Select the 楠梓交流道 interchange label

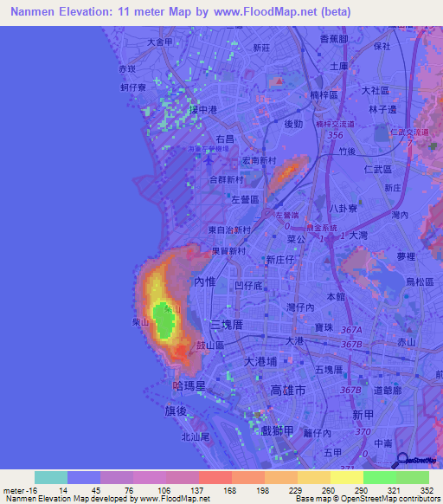coord(335,124)
